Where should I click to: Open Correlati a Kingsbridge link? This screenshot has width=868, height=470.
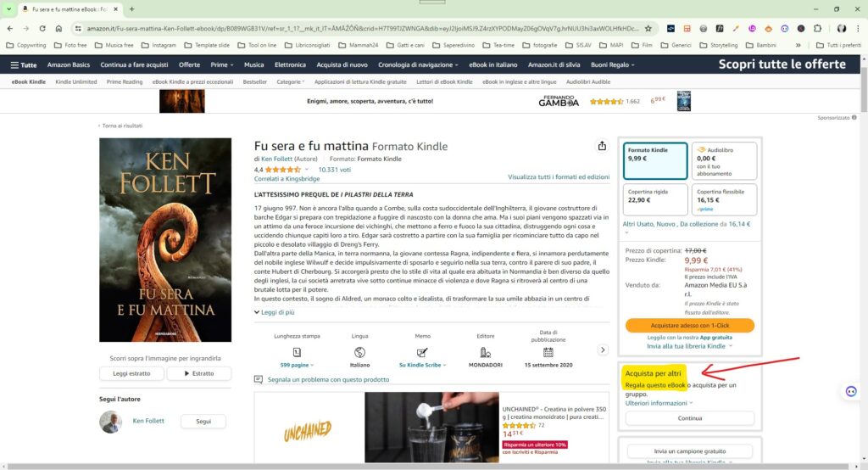coord(287,179)
